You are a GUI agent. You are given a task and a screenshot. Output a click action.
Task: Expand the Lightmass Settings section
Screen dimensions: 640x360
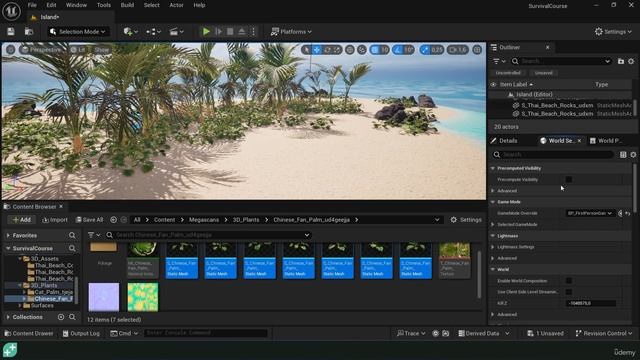coord(515,247)
